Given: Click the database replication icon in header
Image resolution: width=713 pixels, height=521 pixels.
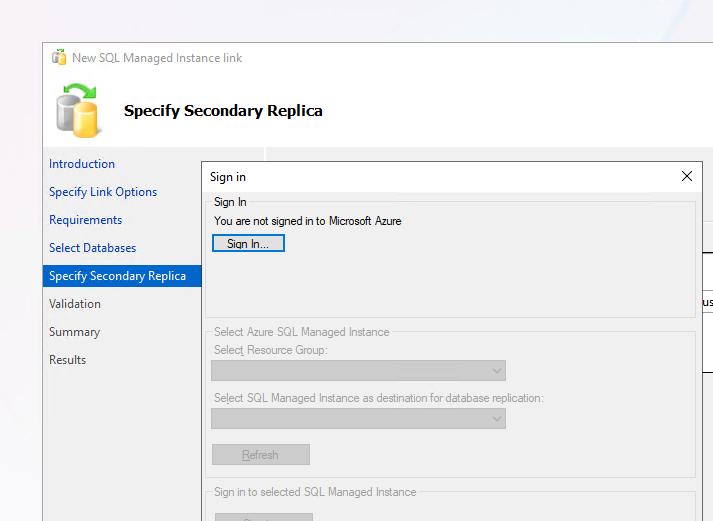Looking at the screenshot, I should (x=77, y=110).
